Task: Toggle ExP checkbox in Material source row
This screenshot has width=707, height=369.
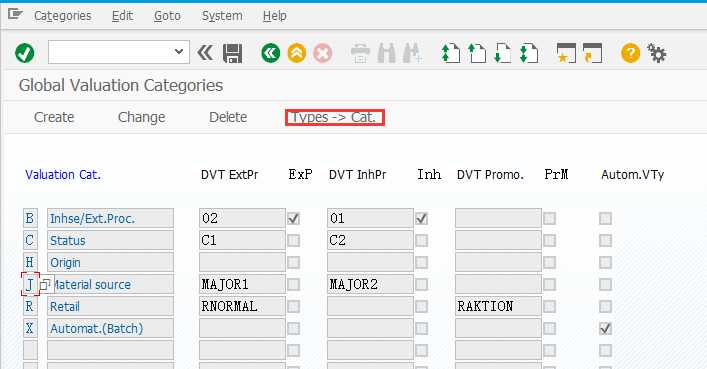Action: pyautogui.click(x=294, y=285)
